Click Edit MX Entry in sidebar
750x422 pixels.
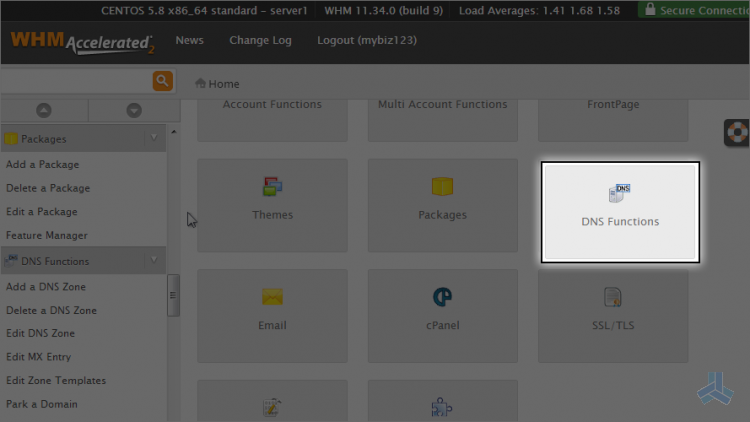38,357
